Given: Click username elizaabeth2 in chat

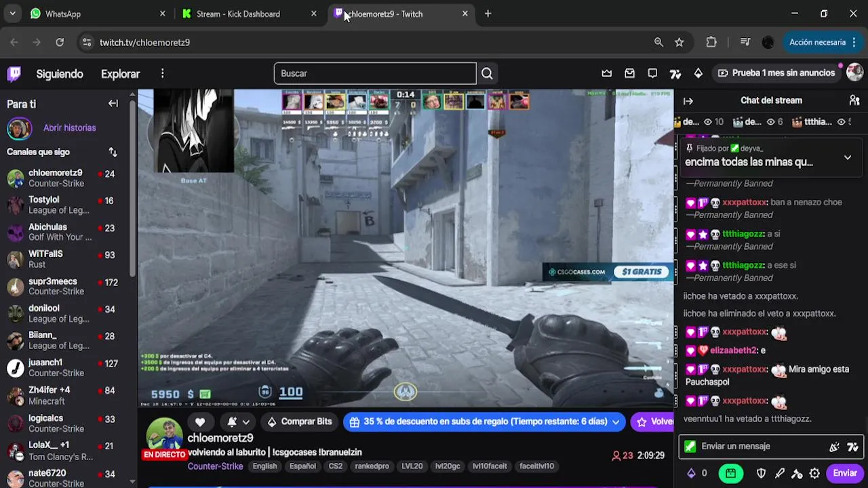Looking at the screenshot, I should [733, 350].
